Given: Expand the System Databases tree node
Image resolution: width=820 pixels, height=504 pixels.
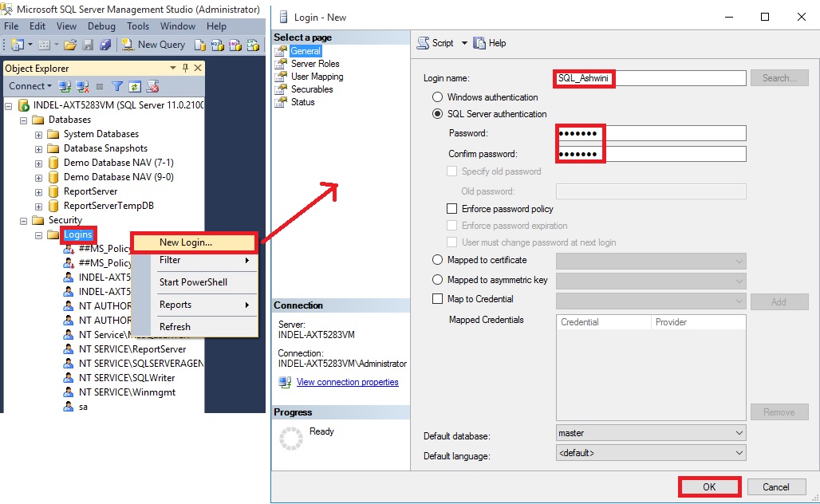Looking at the screenshot, I should [39, 134].
